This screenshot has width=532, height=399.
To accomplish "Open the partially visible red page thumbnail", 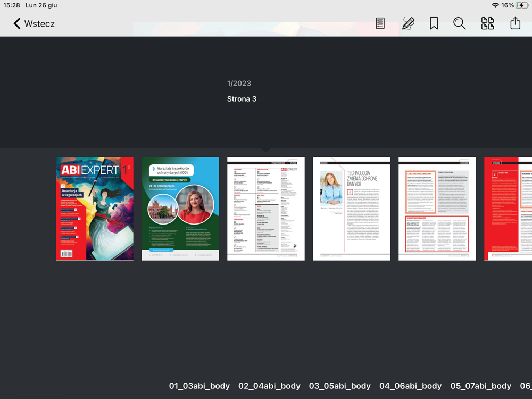I will tap(508, 209).
